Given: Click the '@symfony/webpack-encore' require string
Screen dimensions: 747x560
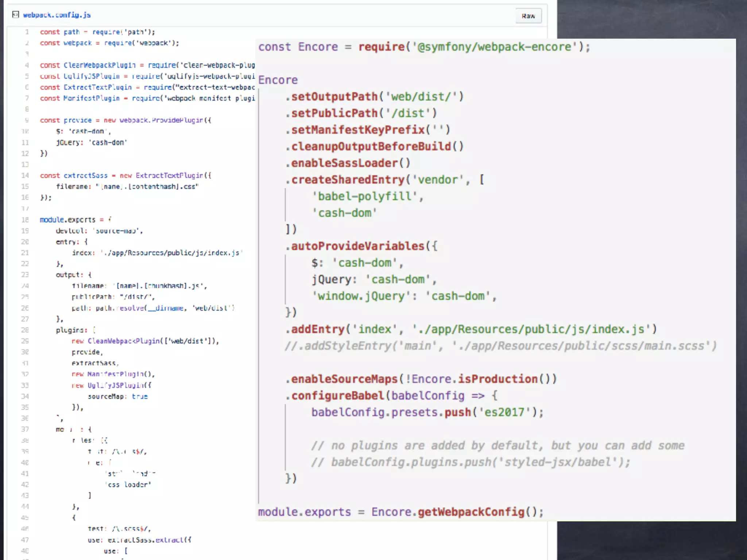Looking at the screenshot, I should point(494,47).
